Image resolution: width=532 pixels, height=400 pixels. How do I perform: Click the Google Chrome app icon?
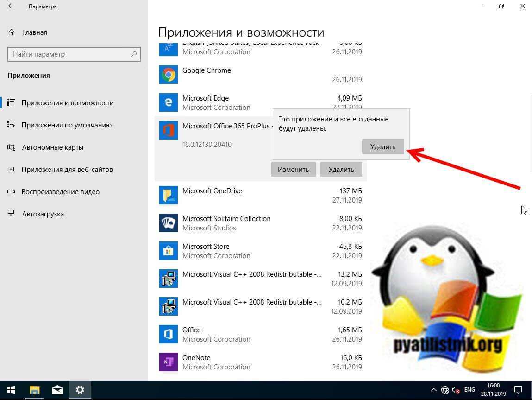point(168,75)
